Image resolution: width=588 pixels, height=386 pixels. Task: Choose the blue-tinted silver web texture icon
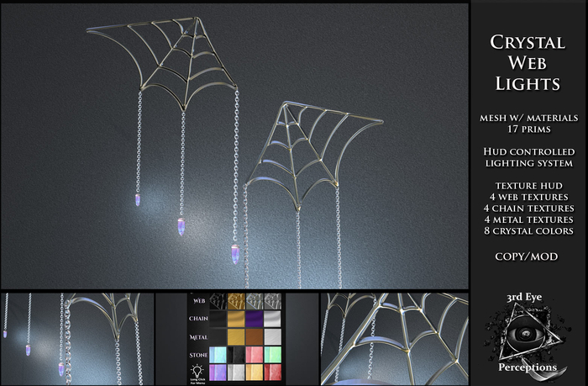tap(255, 301)
